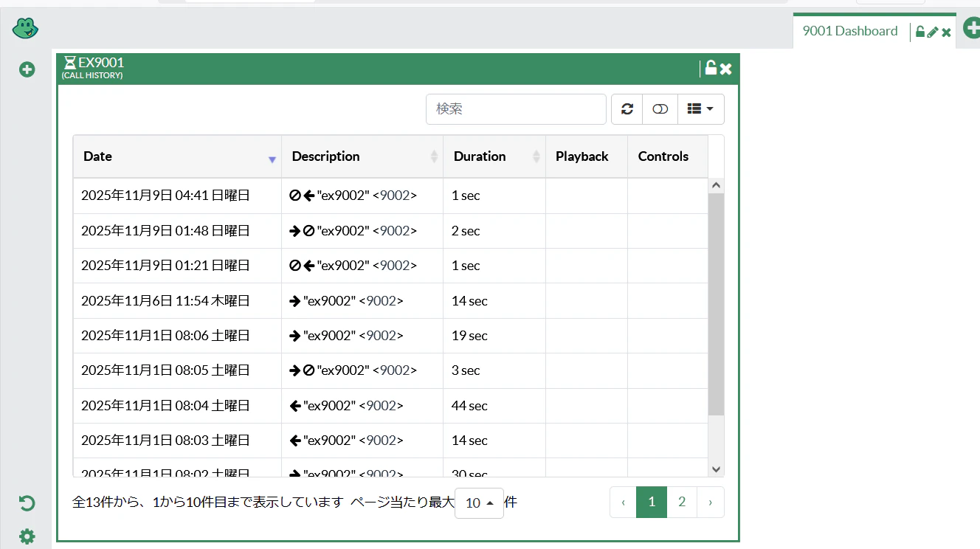Click the reset arrow icon in the sidebar

27,503
